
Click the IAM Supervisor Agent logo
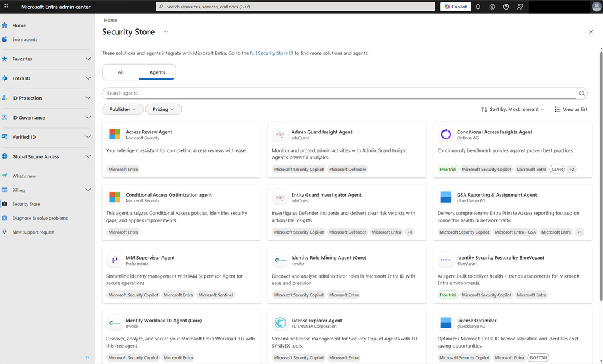(x=115, y=260)
